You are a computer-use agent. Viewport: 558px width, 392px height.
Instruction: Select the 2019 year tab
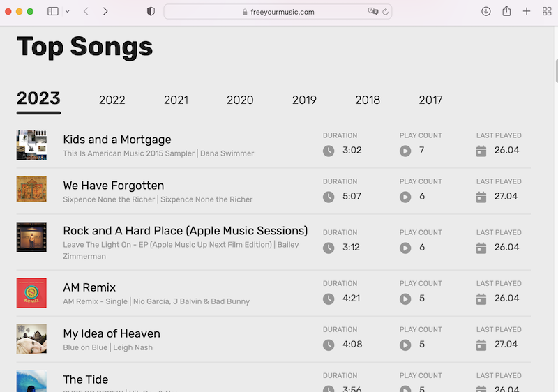[304, 100]
